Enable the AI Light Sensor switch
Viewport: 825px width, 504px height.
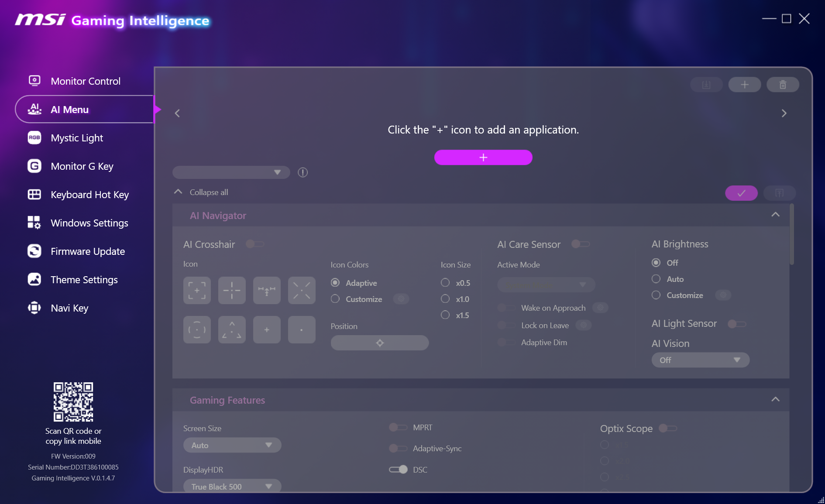point(737,324)
